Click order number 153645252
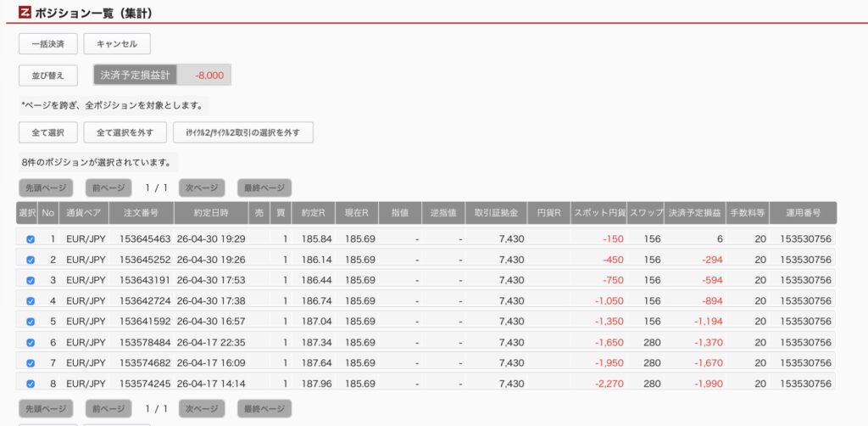 pos(145,260)
